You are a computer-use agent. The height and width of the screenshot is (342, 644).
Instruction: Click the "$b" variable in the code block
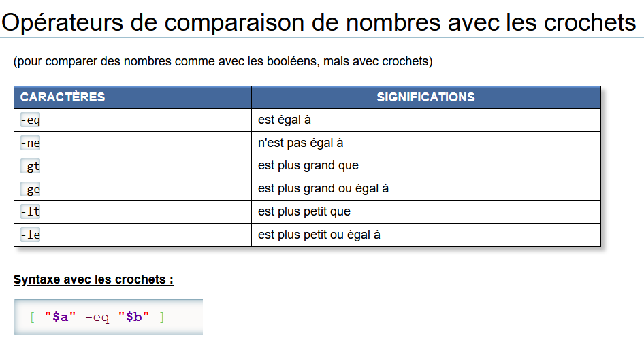coord(134,318)
